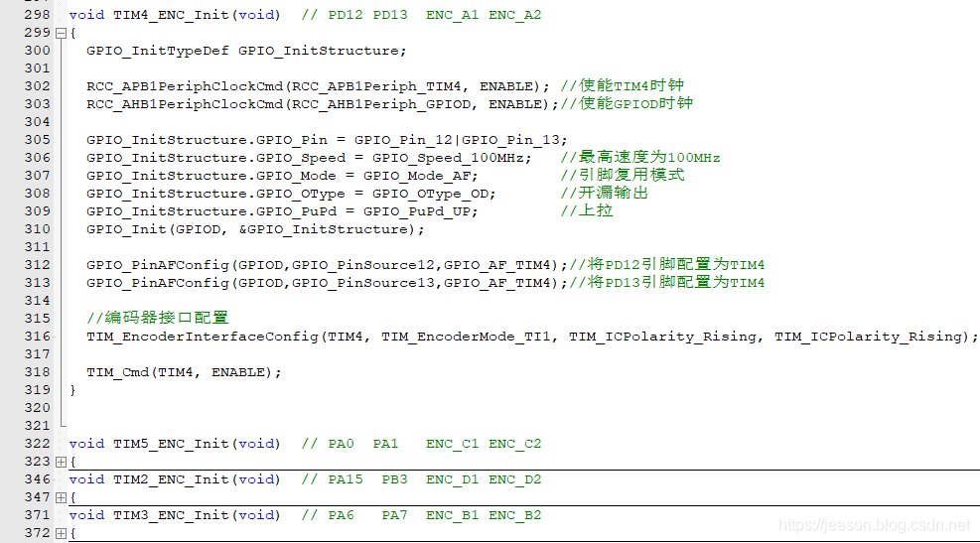
Task: Click PA15 in the TIM2 comment
Action: (346, 479)
